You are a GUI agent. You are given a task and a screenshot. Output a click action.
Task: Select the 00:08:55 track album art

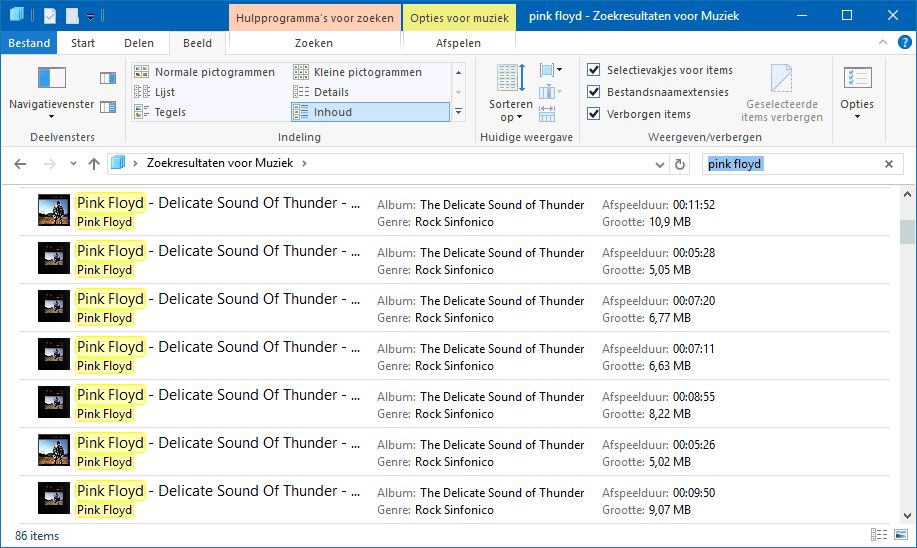[54, 402]
